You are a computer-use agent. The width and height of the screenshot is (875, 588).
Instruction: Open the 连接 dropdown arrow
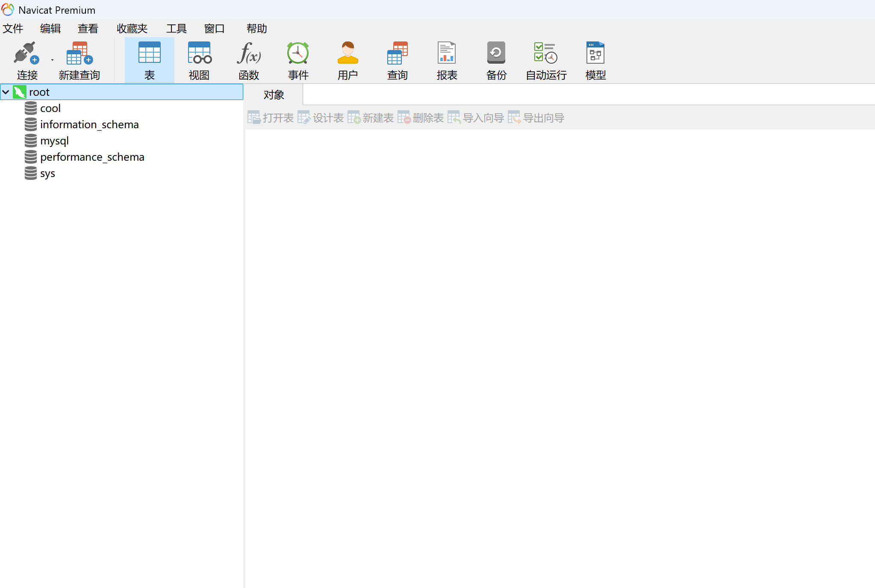[x=52, y=60]
